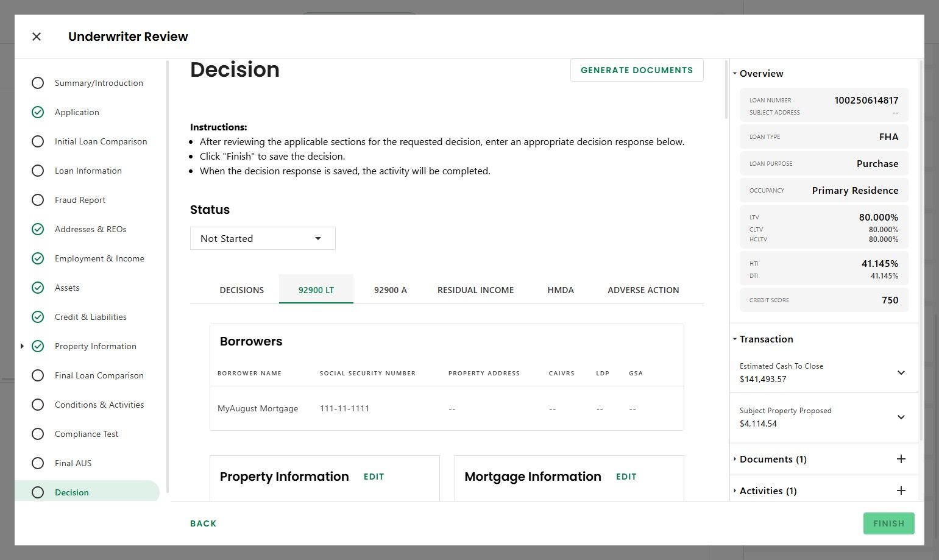Click the BACK button
This screenshot has height=560, width=939.
(x=204, y=523)
